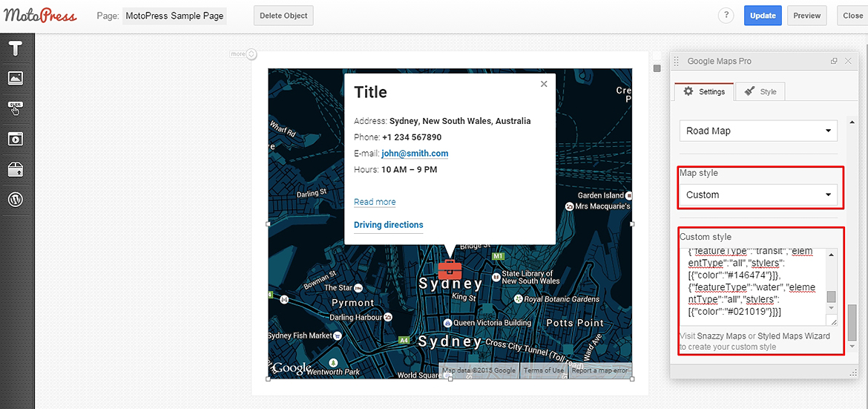868x409 pixels.
Task: Click the textarea scrollbar up arrow
Action: [832, 254]
